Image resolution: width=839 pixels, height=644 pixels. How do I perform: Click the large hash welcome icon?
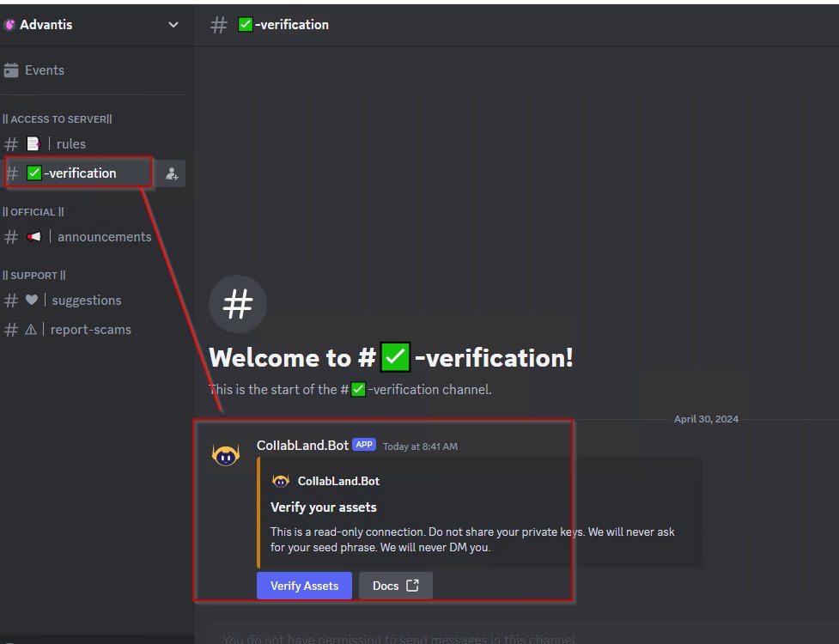point(238,304)
